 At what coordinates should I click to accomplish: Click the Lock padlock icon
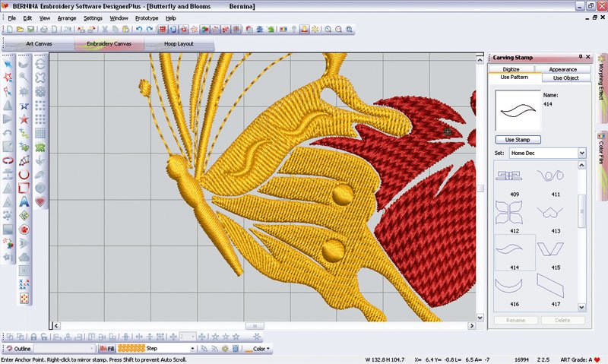click(x=33, y=337)
